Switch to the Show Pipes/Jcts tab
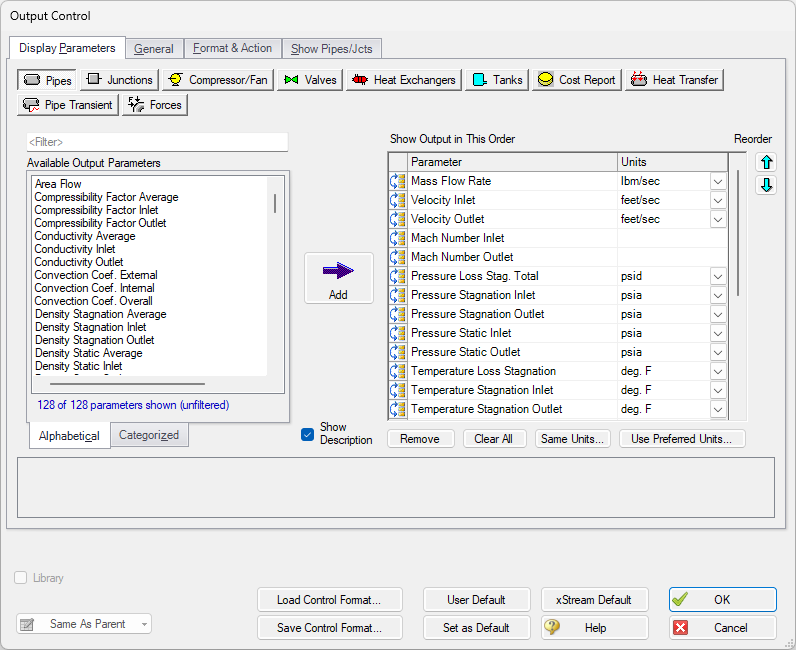The height and width of the screenshot is (650, 796). pyautogui.click(x=331, y=49)
